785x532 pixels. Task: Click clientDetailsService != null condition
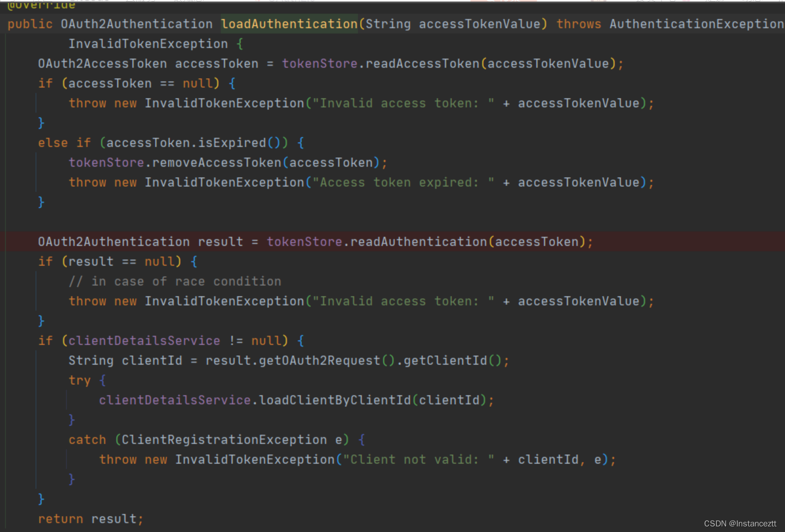click(x=175, y=341)
